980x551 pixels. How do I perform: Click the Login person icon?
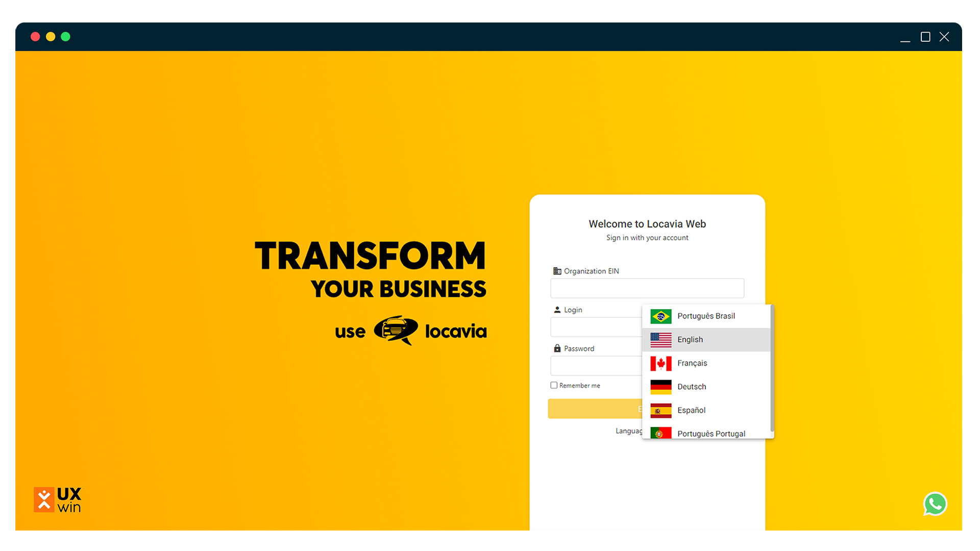pyautogui.click(x=557, y=310)
